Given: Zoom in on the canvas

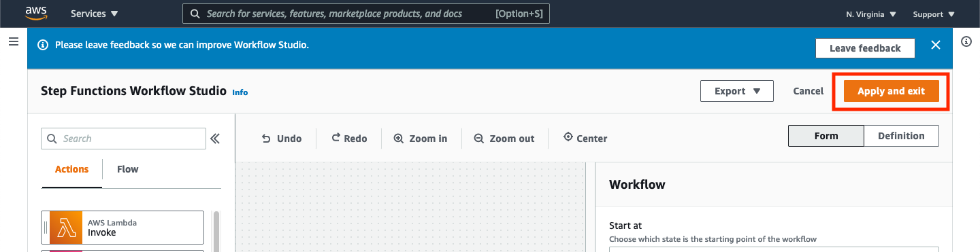Looking at the screenshot, I should tap(421, 139).
